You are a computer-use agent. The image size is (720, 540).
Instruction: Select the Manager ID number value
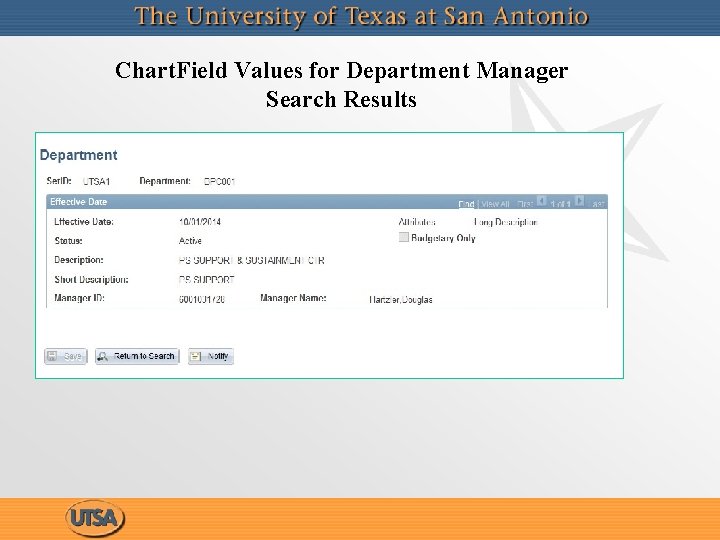point(202,299)
